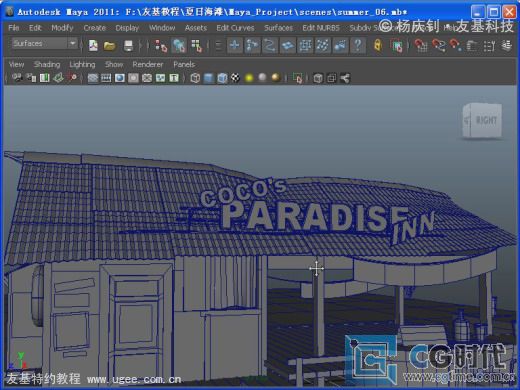The image size is (520, 390).
Task: Click the Open Scene folder icon
Action: tap(109, 46)
